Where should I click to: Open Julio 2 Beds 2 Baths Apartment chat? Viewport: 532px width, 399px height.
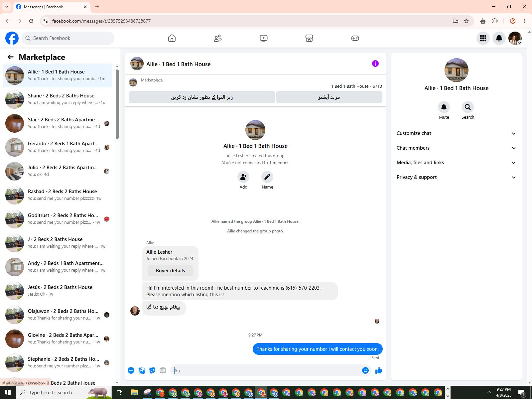click(57, 171)
